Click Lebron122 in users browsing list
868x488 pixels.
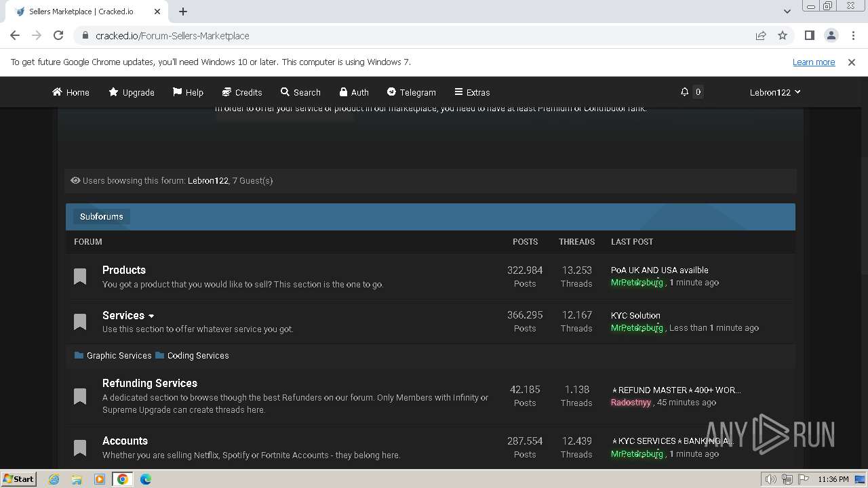[x=208, y=181]
